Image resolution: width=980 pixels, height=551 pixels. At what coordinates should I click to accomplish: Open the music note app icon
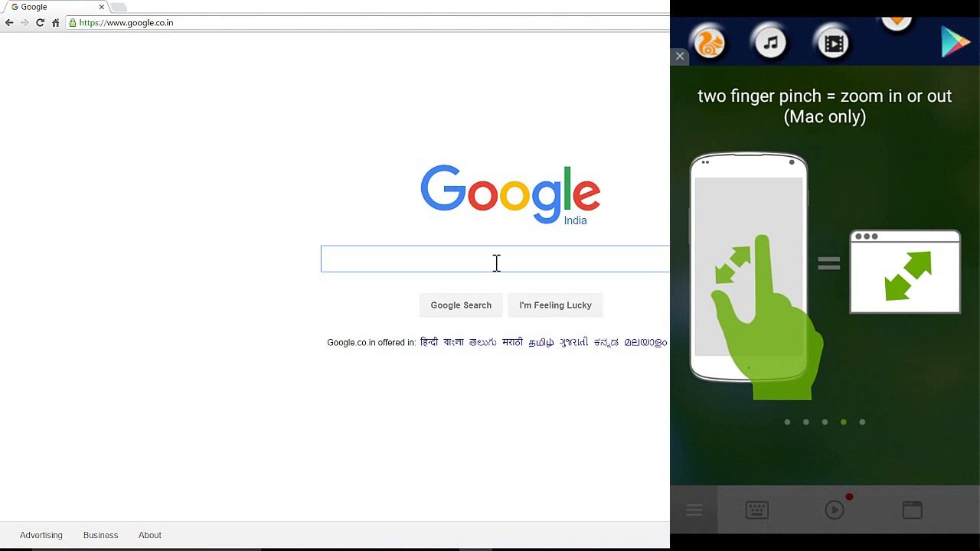[x=771, y=42]
